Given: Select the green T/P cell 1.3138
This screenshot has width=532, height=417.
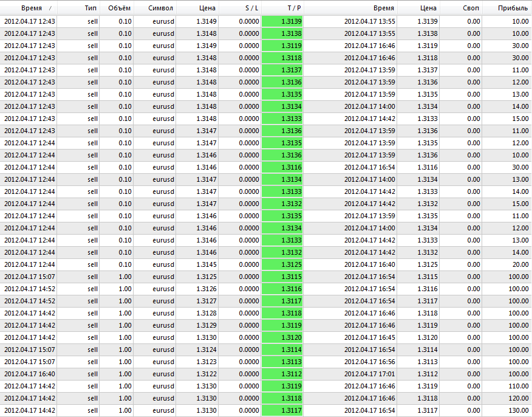Looking at the screenshot, I should (282, 33).
